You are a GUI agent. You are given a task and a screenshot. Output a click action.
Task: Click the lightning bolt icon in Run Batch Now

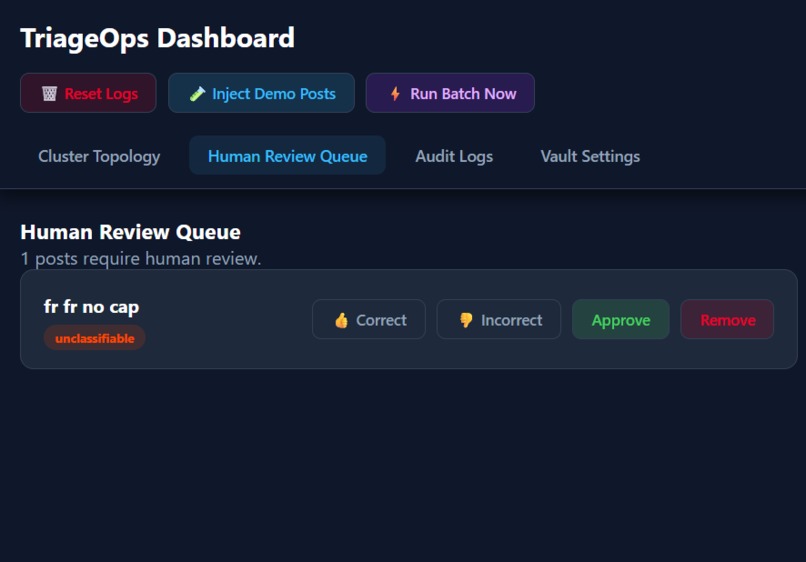point(395,94)
